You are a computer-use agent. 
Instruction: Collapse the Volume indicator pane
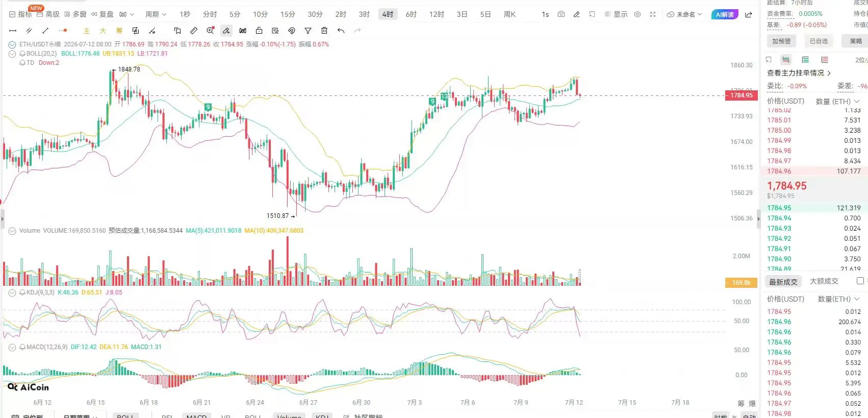12,231
